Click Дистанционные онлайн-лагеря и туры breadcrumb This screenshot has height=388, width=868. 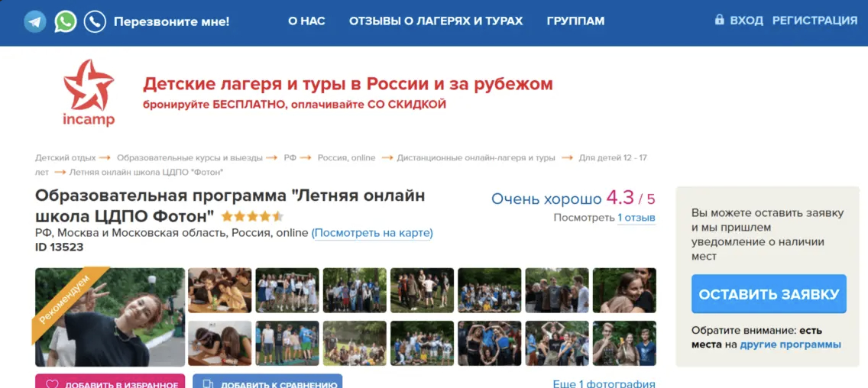[476, 158]
